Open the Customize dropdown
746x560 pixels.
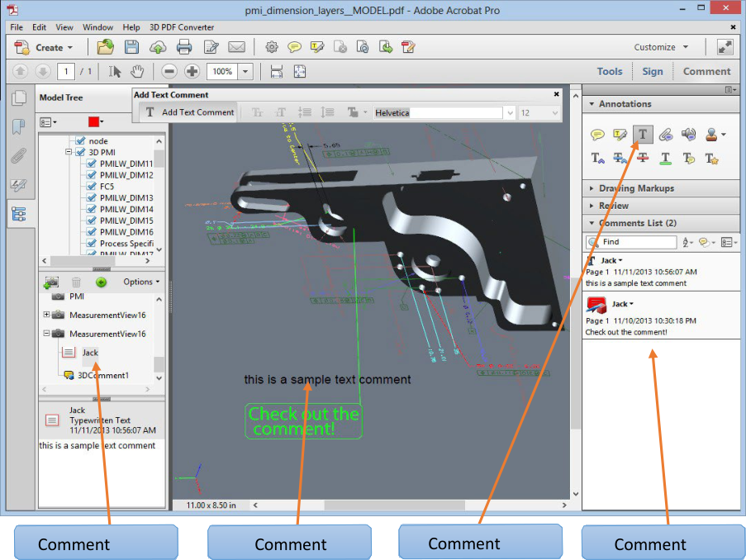pos(661,47)
